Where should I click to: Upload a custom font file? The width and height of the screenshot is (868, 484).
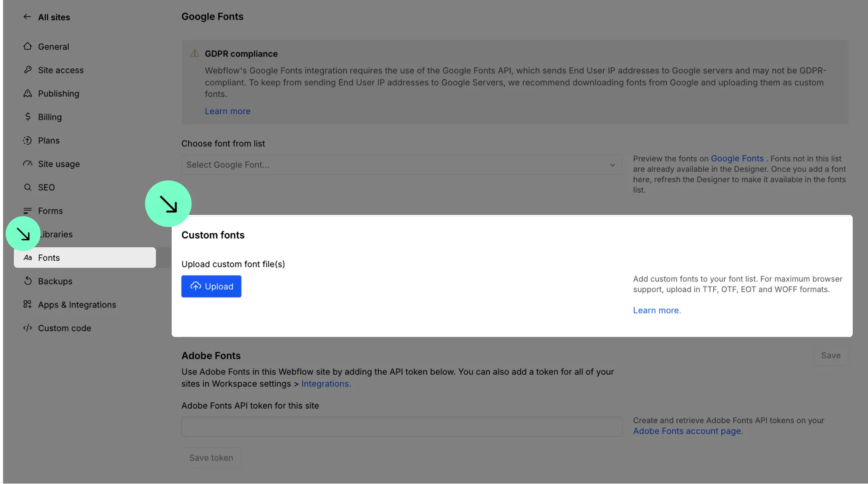pyautogui.click(x=211, y=286)
